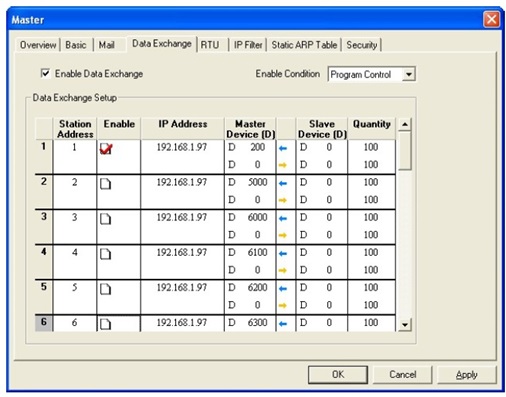Viewport: 506px width, 397px height.
Task: Click the yellow right arrow in station 5 row
Action: [x=283, y=305]
